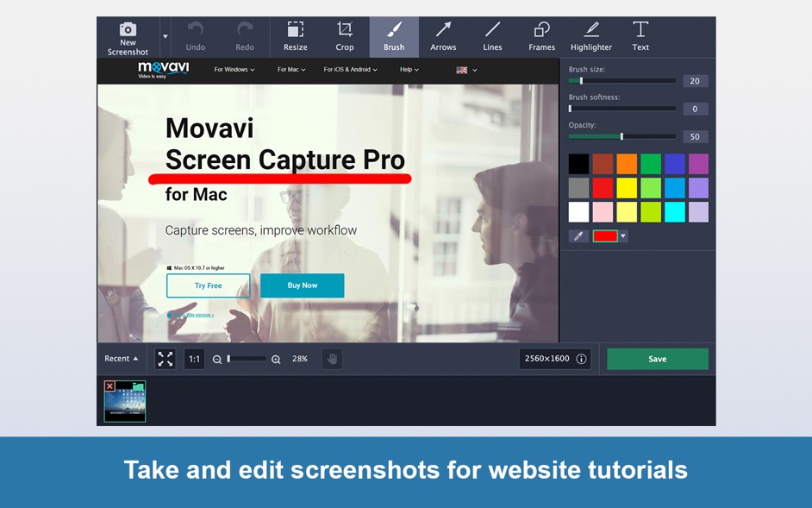Select the Highlighter tool

pos(590,37)
